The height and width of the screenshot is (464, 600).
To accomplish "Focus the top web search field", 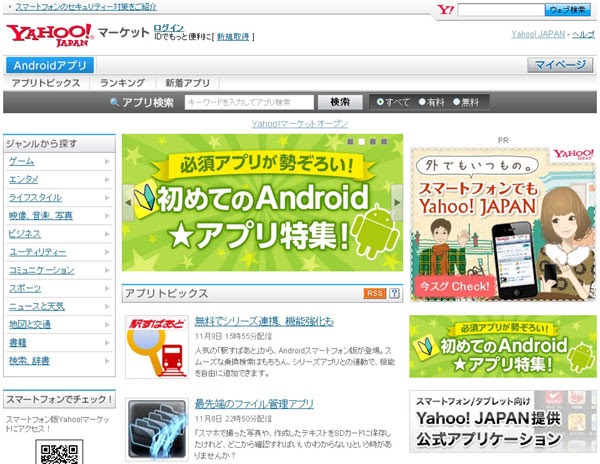I will click(501, 10).
